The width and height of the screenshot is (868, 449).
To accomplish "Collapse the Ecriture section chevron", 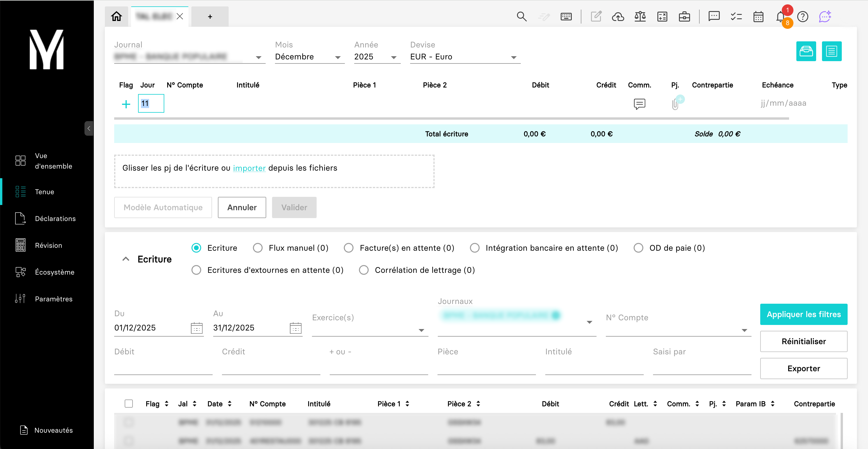I will (x=126, y=259).
